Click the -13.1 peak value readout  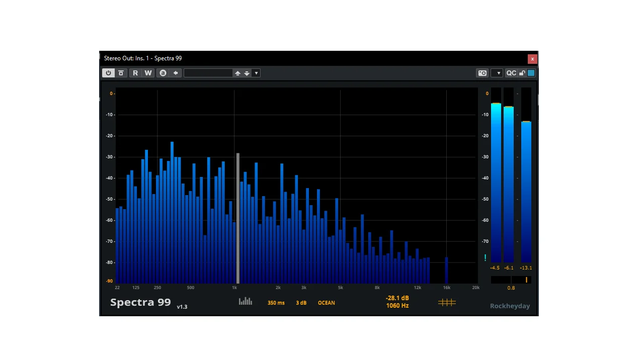(526, 268)
